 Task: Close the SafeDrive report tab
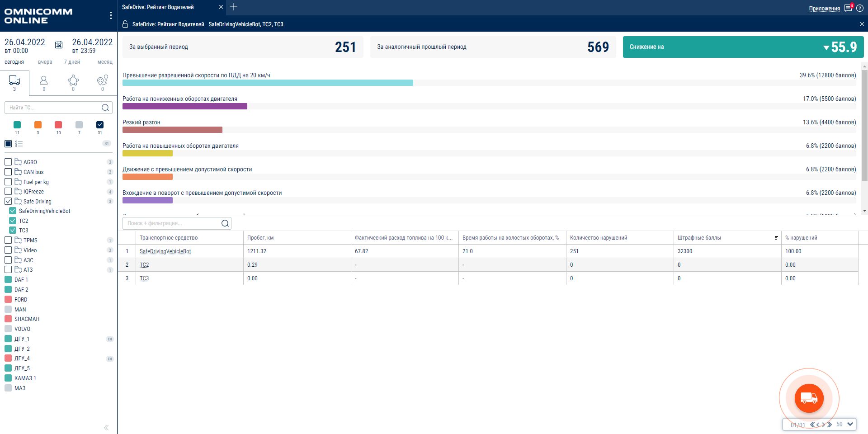(221, 7)
